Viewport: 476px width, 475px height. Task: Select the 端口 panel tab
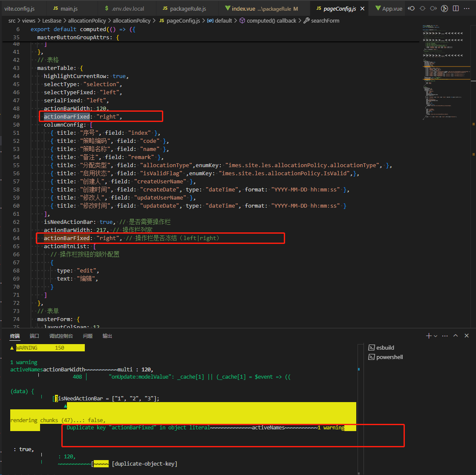click(x=34, y=336)
